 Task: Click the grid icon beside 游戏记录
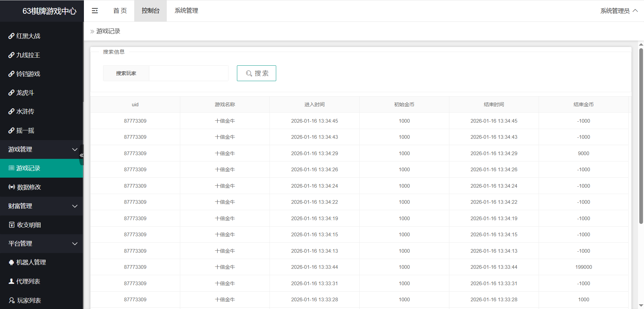(11, 168)
